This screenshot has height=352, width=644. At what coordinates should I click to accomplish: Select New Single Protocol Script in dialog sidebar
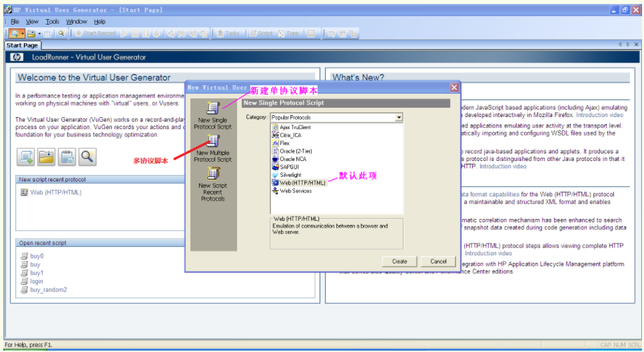pyautogui.click(x=212, y=116)
